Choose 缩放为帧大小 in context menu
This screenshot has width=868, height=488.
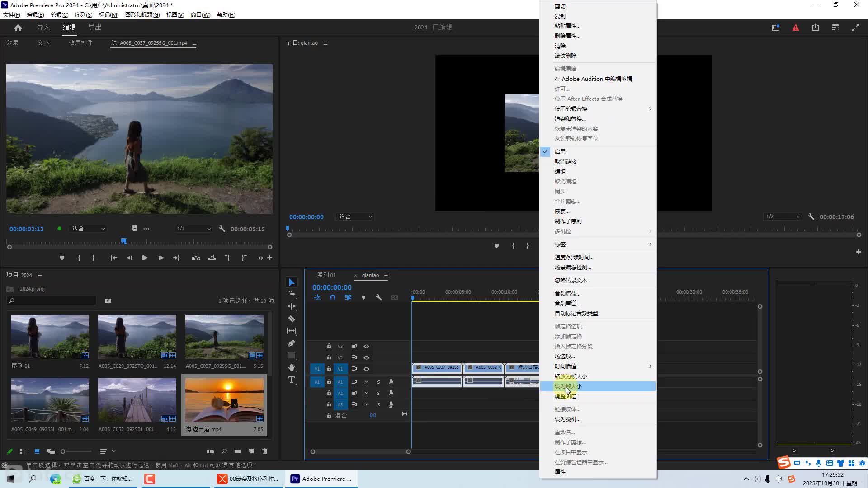coord(598,376)
